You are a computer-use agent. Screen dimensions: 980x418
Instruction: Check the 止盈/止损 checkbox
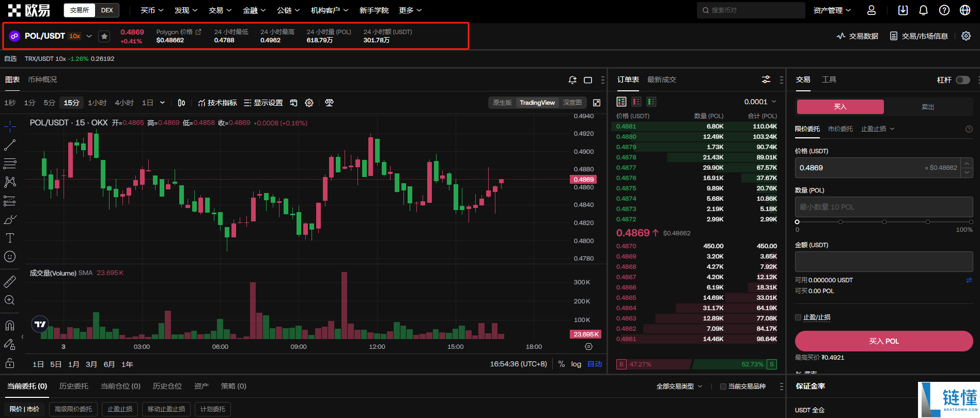(798, 317)
